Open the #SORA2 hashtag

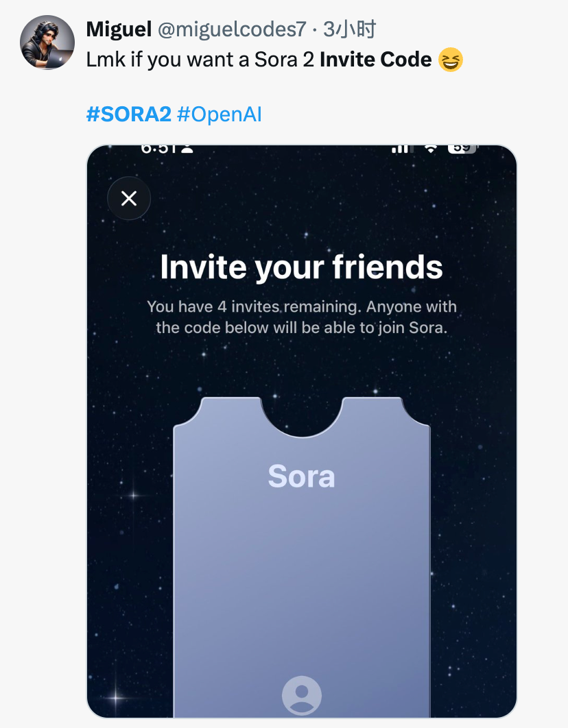128,114
